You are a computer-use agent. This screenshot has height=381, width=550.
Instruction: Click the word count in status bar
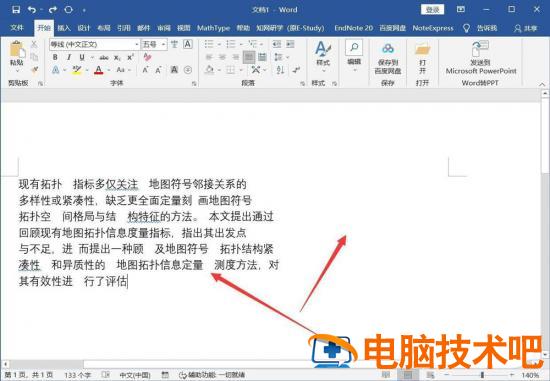point(78,375)
